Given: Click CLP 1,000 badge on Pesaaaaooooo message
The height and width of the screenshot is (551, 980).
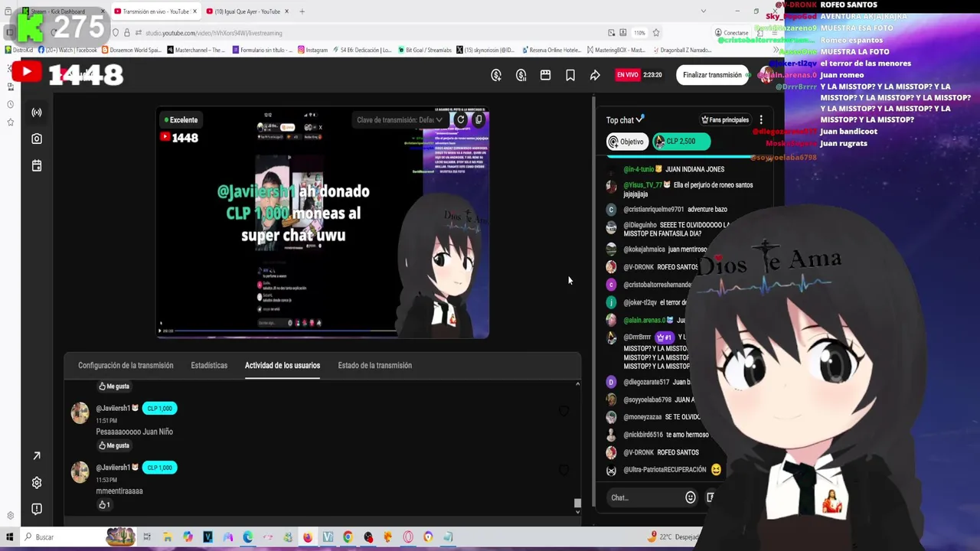Looking at the screenshot, I should (x=159, y=409).
